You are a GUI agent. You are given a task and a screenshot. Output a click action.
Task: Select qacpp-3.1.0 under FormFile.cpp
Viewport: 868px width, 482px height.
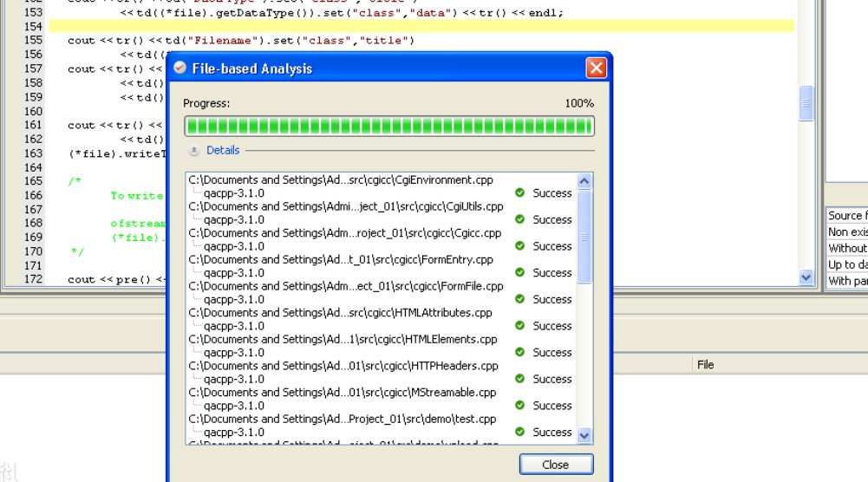(234, 300)
